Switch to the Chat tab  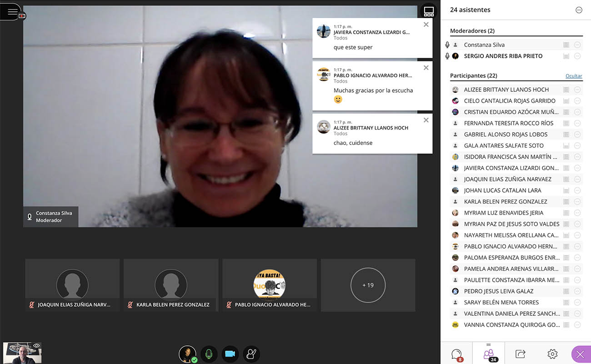click(x=456, y=354)
